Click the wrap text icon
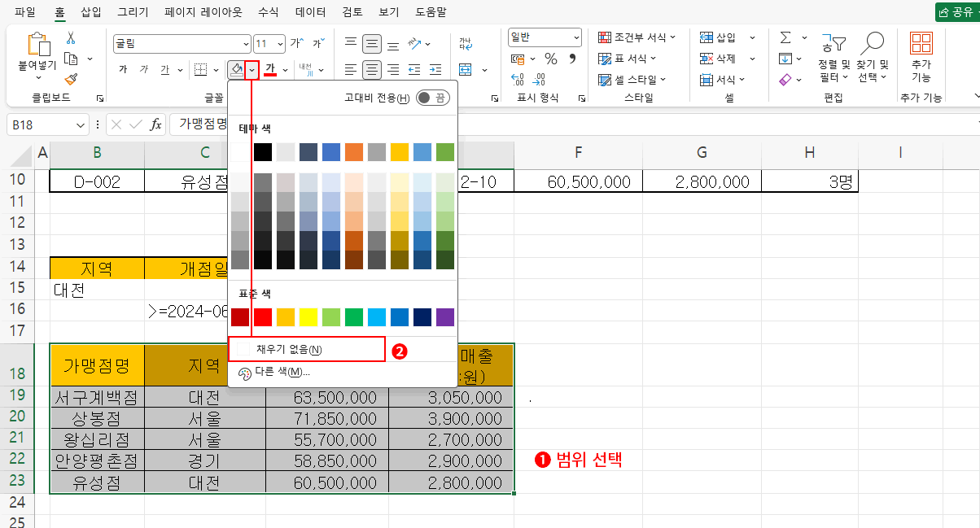This screenshot has width=980, height=528. [466, 43]
